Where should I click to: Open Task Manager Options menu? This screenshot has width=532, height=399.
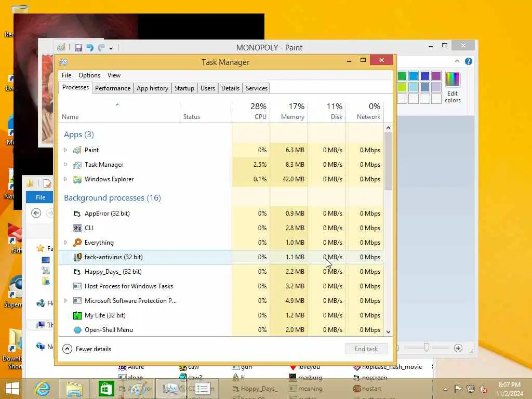89,75
